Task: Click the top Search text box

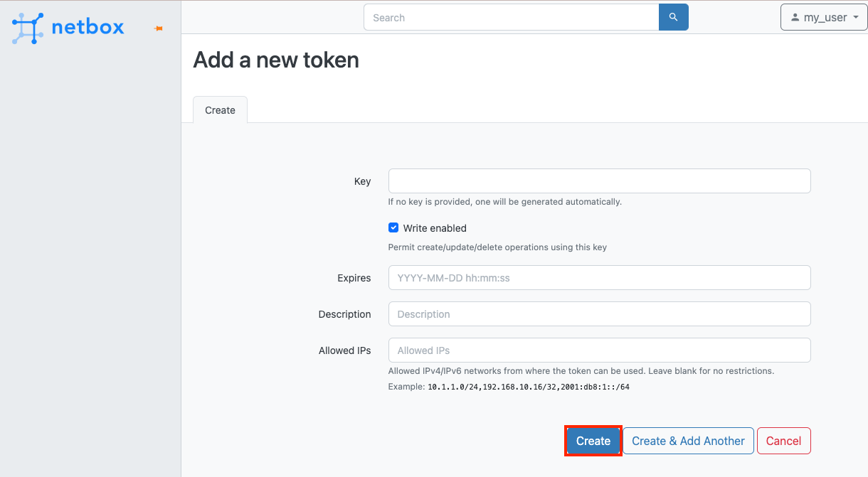Action: [x=511, y=18]
